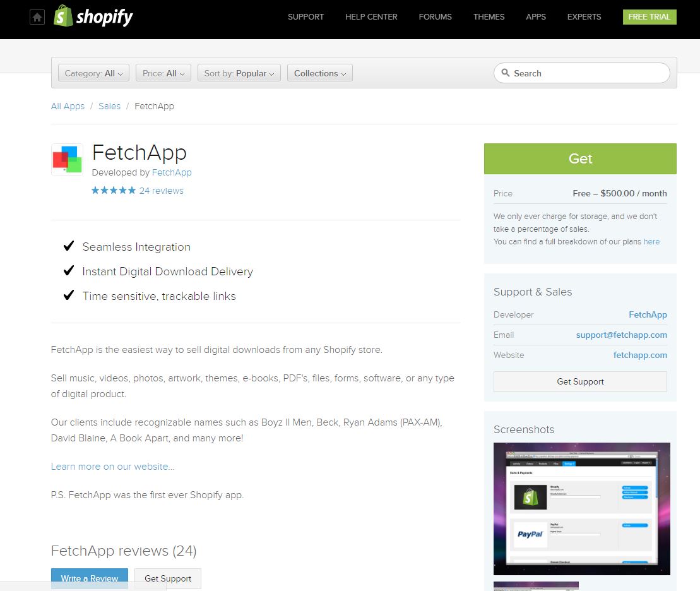
Task: Click the 'Support & Sales' heading
Action: click(x=533, y=292)
